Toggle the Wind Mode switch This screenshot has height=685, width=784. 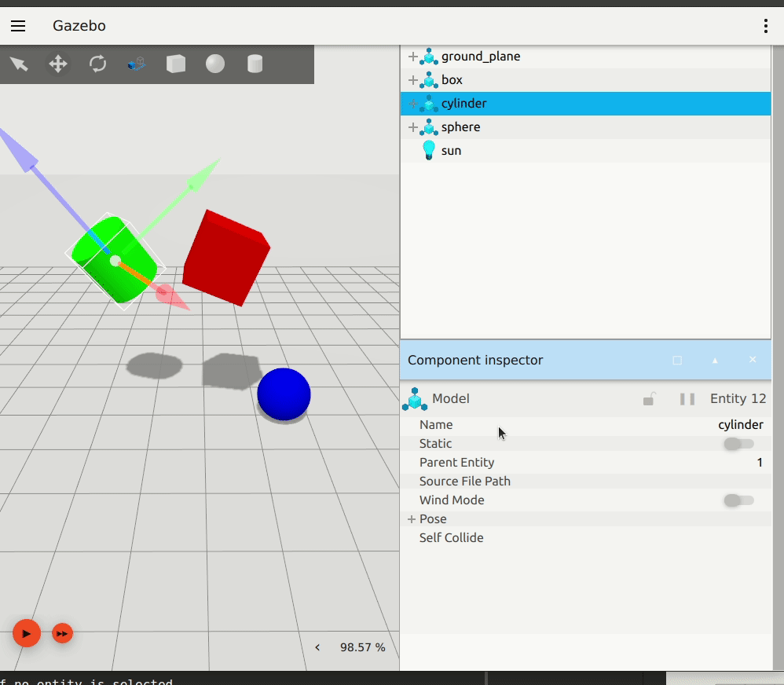pos(739,500)
